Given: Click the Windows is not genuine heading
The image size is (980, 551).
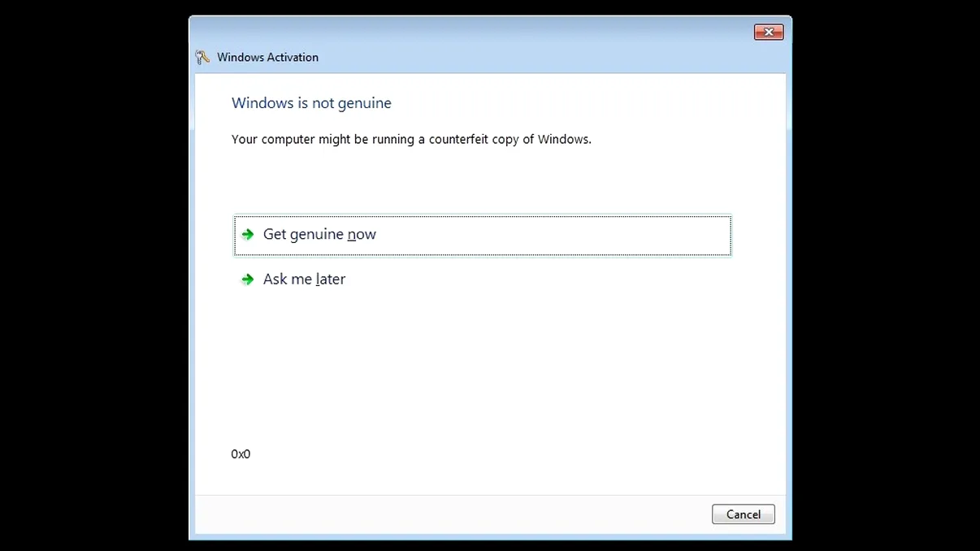Looking at the screenshot, I should 311,103.
